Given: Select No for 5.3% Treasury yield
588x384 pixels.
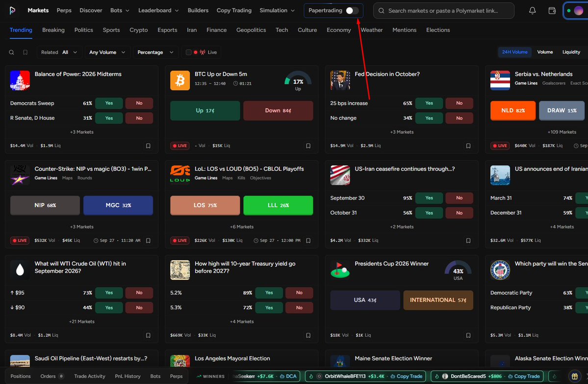Looking at the screenshot, I should point(299,308).
